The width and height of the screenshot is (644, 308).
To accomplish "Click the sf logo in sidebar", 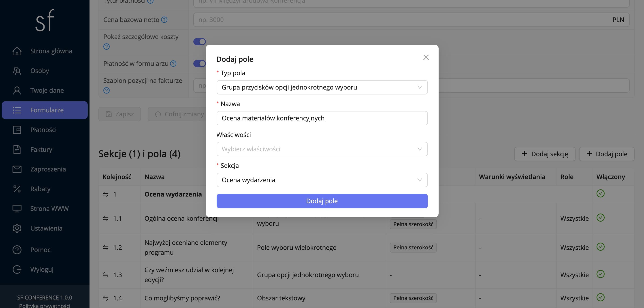I will [45, 20].
